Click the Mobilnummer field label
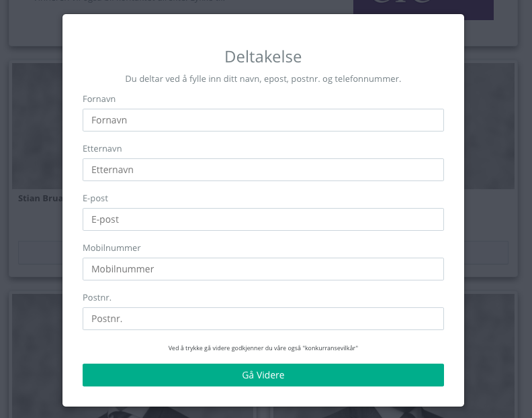 click(112, 248)
